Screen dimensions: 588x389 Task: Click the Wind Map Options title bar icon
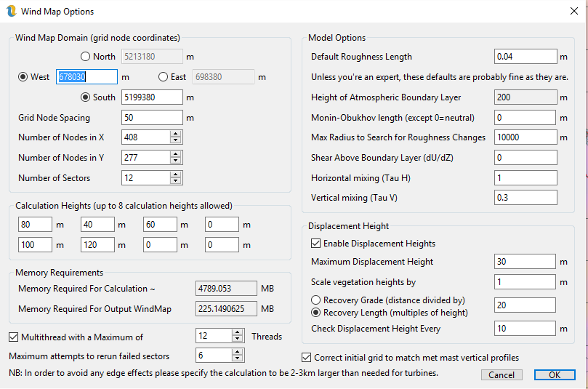click(11, 11)
